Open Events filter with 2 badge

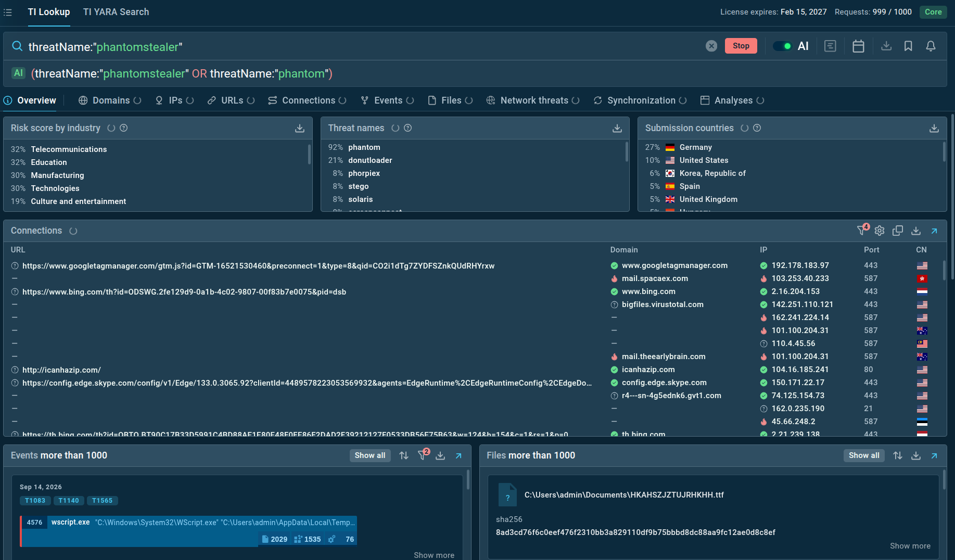pyautogui.click(x=423, y=455)
